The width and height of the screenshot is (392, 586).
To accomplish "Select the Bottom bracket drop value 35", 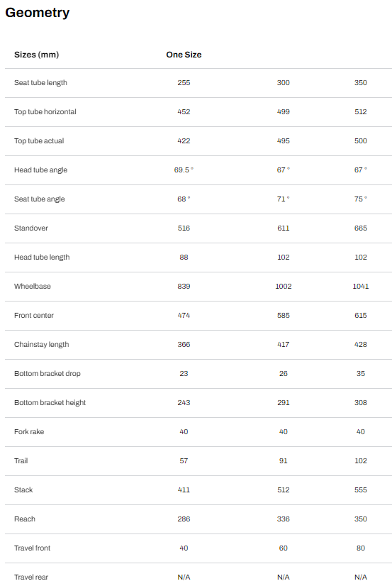I will [x=361, y=374].
